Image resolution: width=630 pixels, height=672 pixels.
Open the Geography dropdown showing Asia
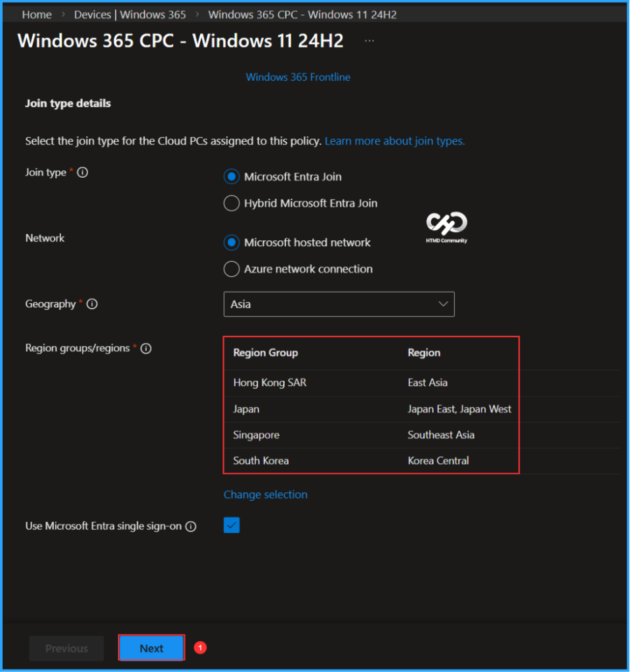pos(339,304)
